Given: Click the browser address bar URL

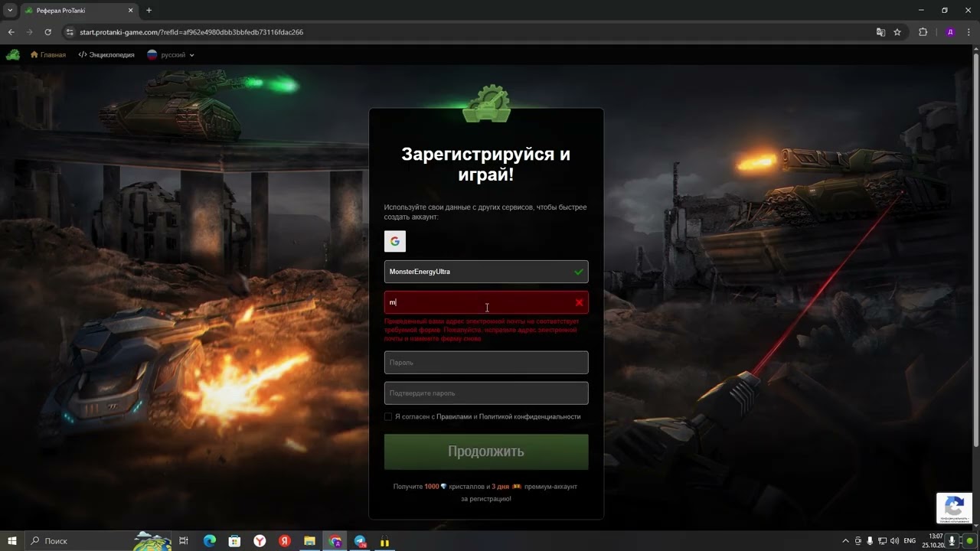Looking at the screenshot, I should [191, 32].
